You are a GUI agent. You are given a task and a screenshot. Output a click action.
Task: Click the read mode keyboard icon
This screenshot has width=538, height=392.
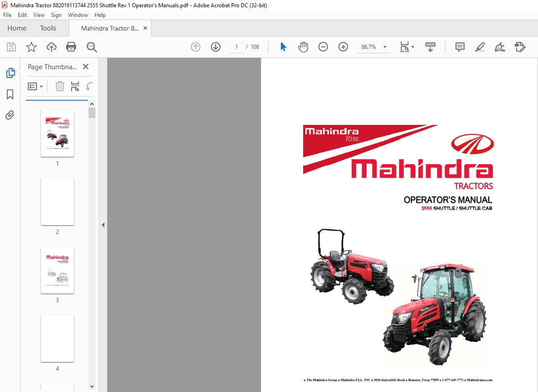(x=430, y=47)
